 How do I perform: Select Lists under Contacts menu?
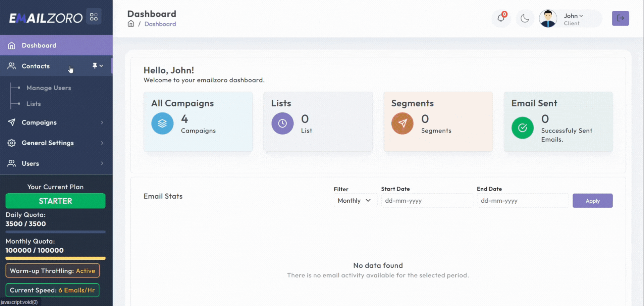pyautogui.click(x=33, y=103)
